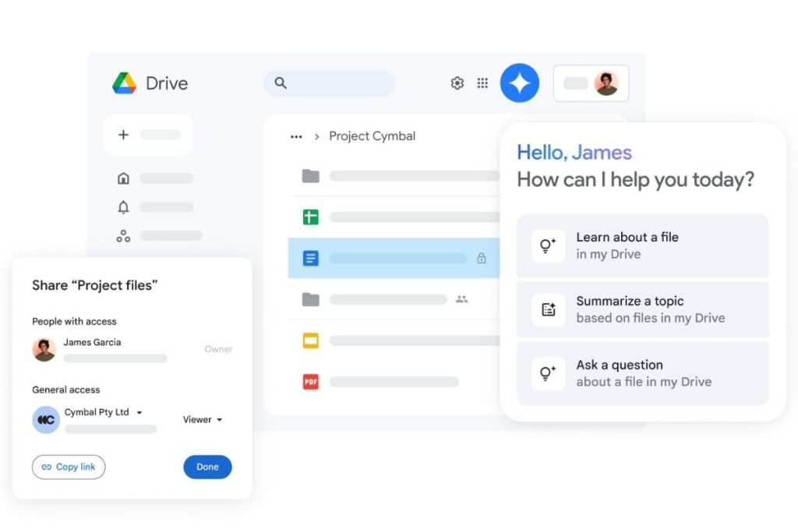Click the lock icon on highlighted document
The height and width of the screenshot is (532, 798).
point(482,259)
